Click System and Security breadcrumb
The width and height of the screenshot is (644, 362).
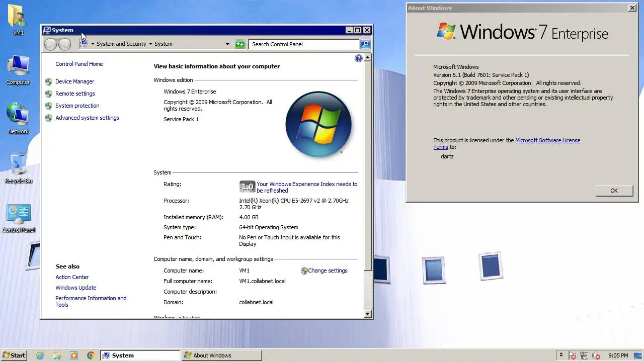click(121, 44)
